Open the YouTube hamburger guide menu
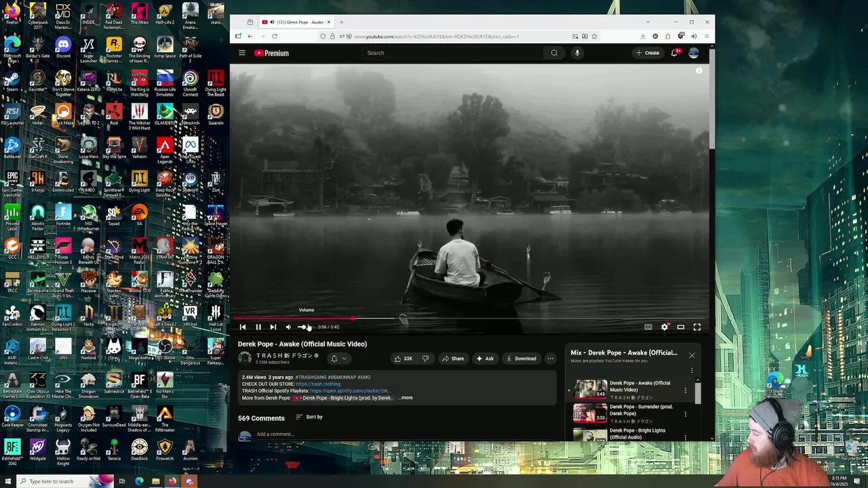This screenshot has height=488, width=868. tap(241, 53)
